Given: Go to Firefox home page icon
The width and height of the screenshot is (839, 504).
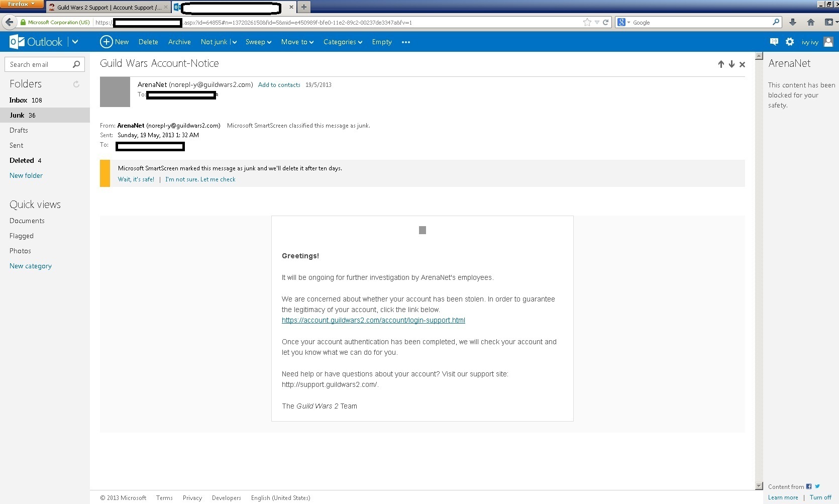Looking at the screenshot, I should [810, 22].
